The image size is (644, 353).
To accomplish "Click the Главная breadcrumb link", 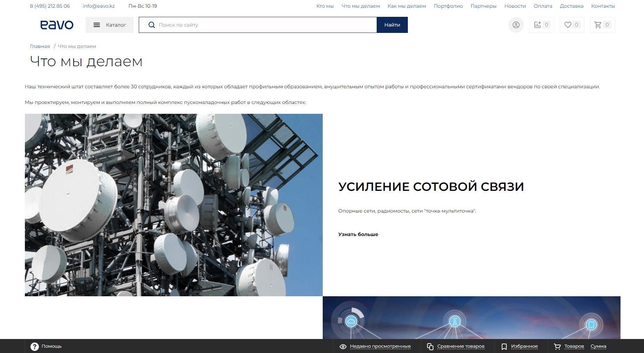I will [x=40, y=46].
